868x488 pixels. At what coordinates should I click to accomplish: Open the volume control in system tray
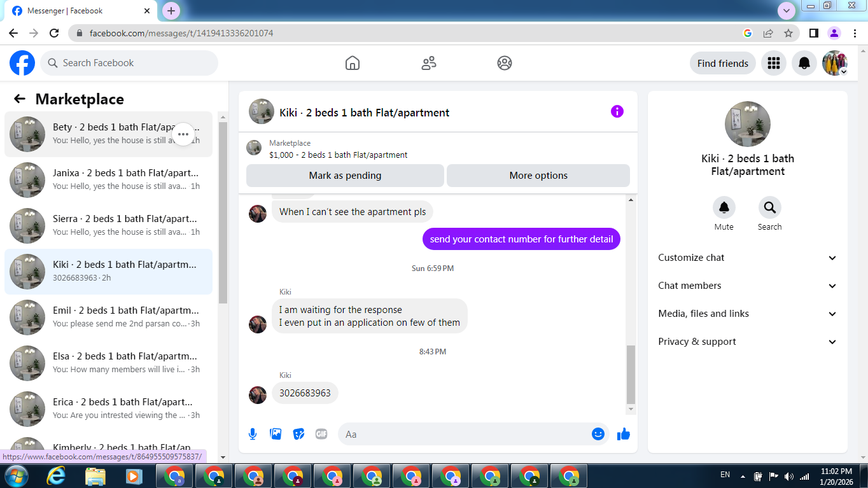pos(789,476)
